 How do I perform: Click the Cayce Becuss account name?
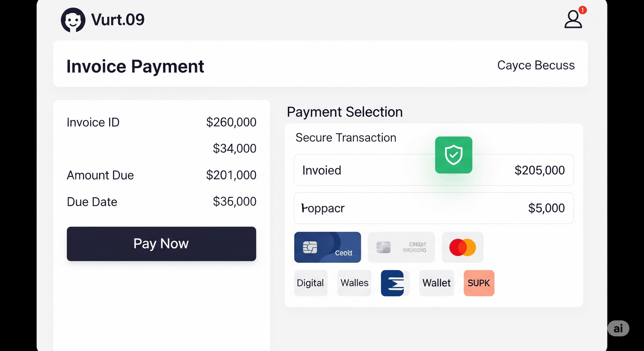tap(536, 65)
